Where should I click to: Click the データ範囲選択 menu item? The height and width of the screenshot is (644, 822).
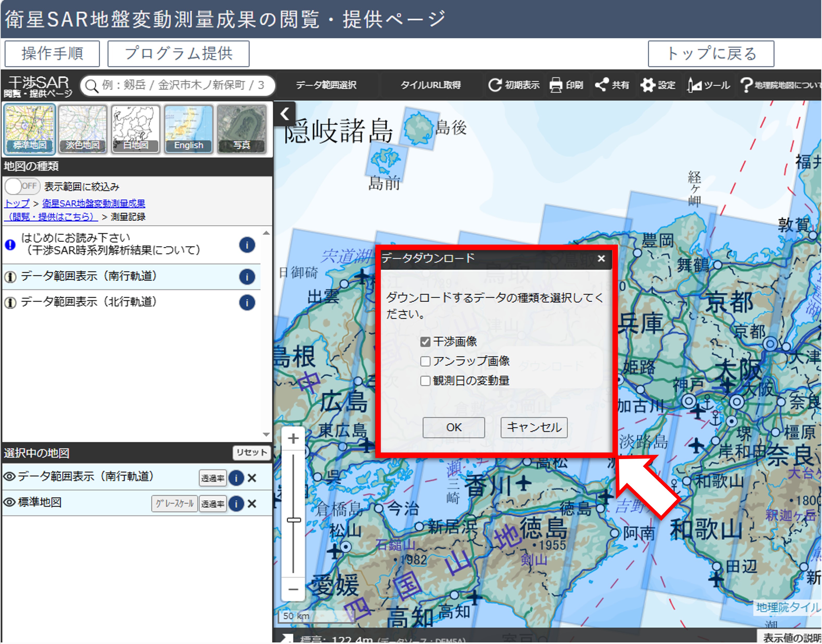326,85
